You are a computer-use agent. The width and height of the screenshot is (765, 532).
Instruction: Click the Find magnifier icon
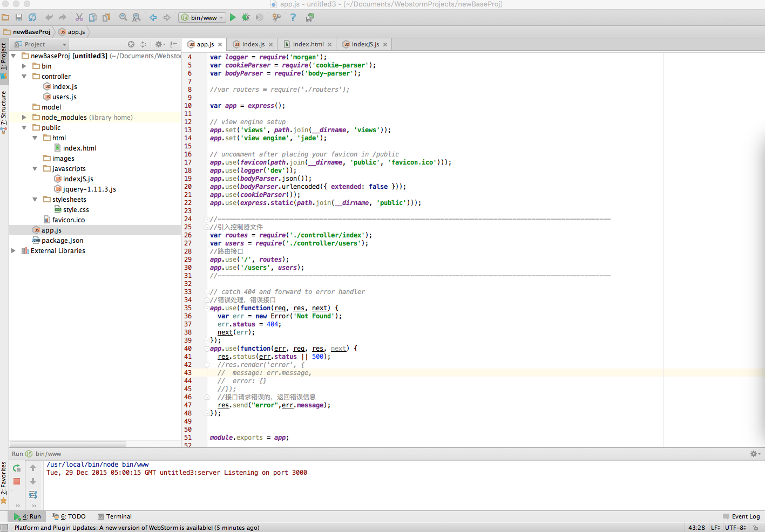[123, 17]
